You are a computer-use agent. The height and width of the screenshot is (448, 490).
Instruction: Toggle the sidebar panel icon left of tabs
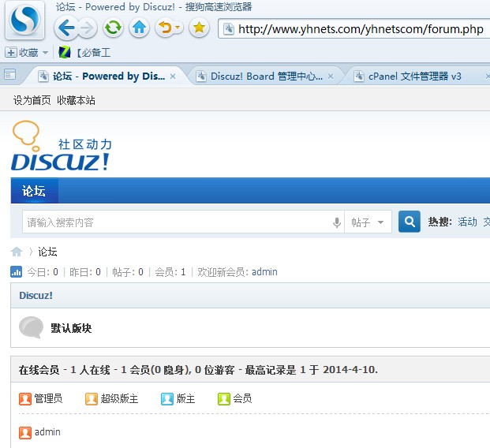[x=10, y=75]
